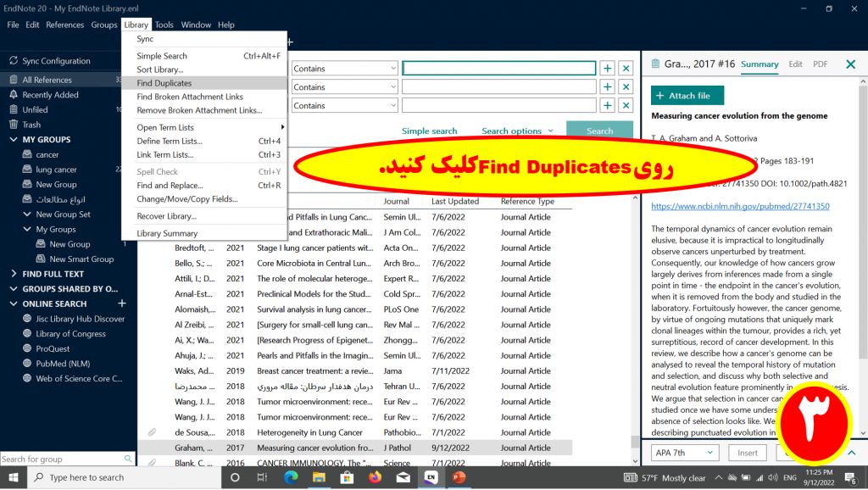Viewport: 868px width, 490px height.
Task: Open Windows Start menu
Action: (x=13, y=477)
